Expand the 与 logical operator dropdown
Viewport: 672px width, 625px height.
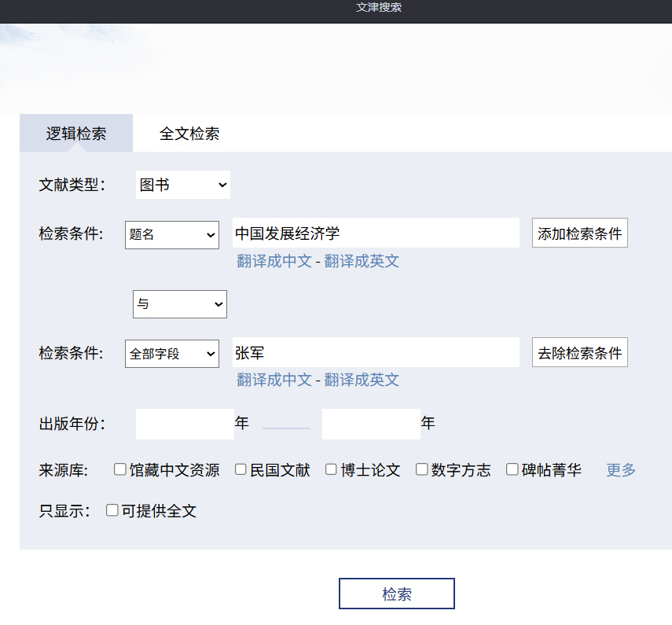(179, 304)
